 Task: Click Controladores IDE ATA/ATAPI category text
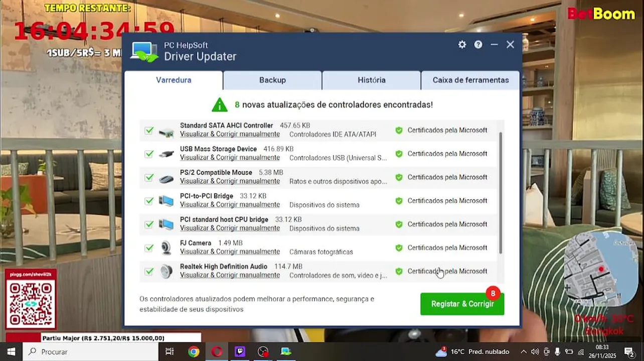pyautogui.click(x=333, y=134)
